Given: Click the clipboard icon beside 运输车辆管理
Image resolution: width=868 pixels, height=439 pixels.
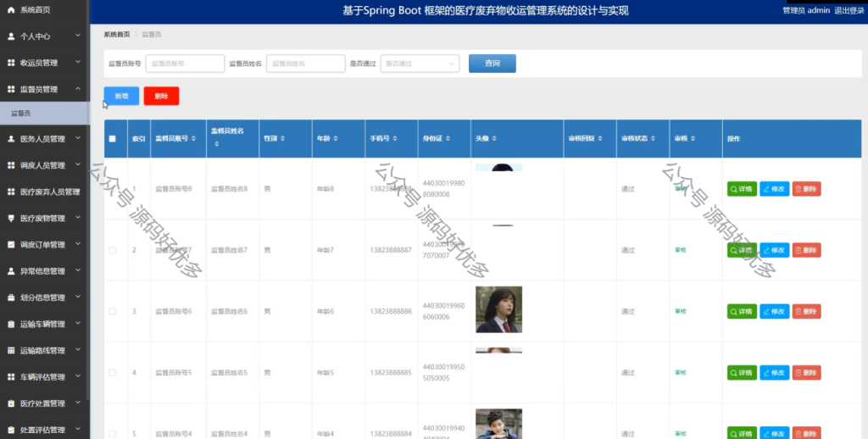Looking at the screenshot, I should click(x=11, y=325).
